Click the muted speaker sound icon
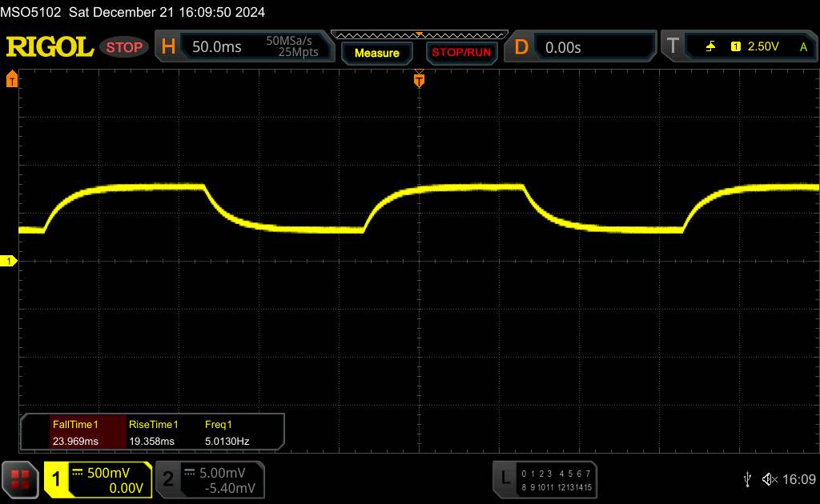Image resolution: width=820 pixels, height=504 pixels. [770, 478]
